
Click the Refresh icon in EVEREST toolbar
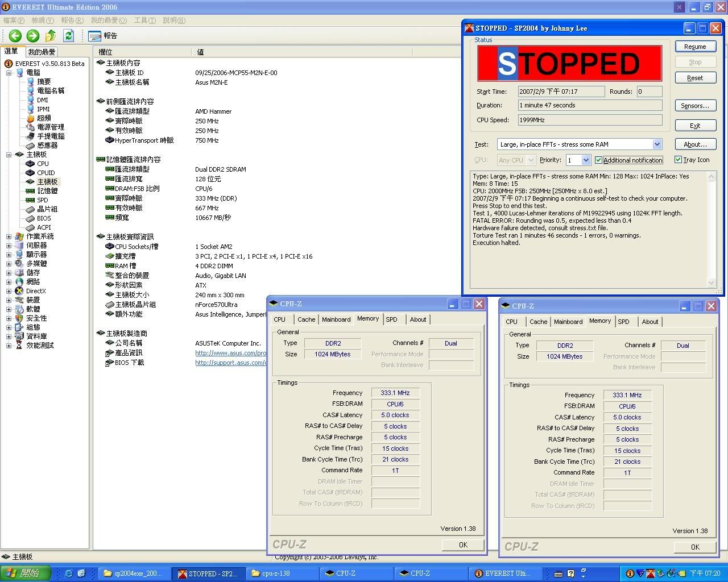[68, 36]
